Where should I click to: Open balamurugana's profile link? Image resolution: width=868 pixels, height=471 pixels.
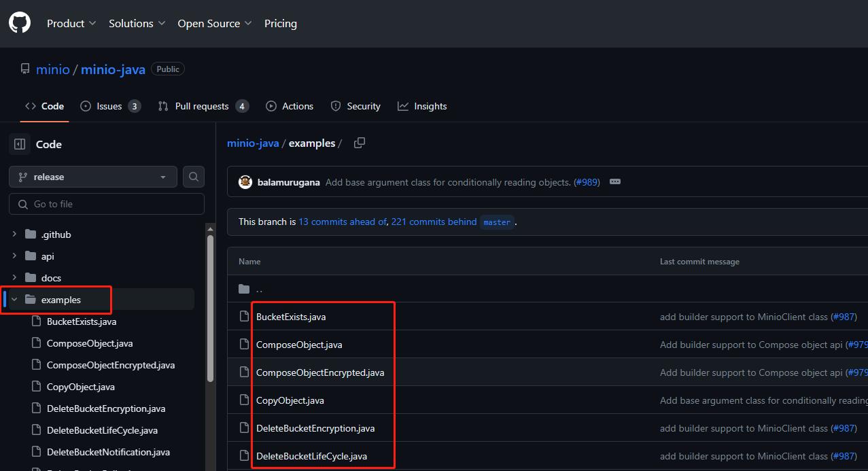[x=289, y=182]
